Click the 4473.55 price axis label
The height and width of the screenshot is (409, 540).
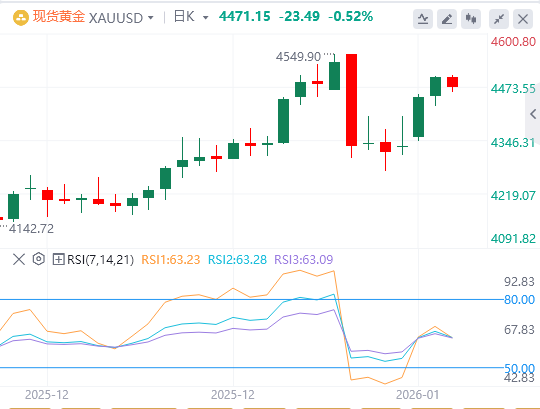click(513, 89)
